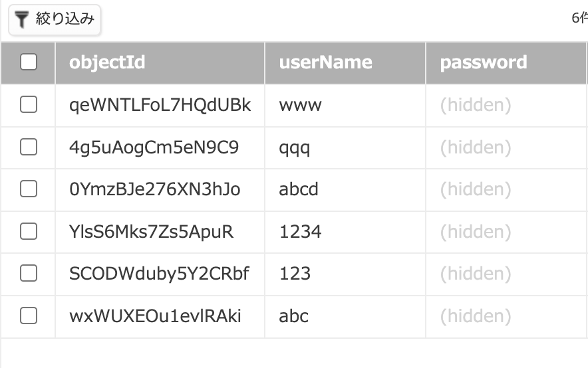Click hidden password cell for www
The height and width of the screenshot is (368, 588).
coord(475,105)
